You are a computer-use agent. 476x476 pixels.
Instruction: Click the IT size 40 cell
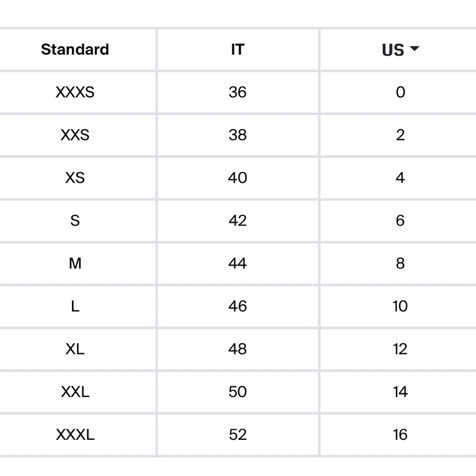click(238, 178)
